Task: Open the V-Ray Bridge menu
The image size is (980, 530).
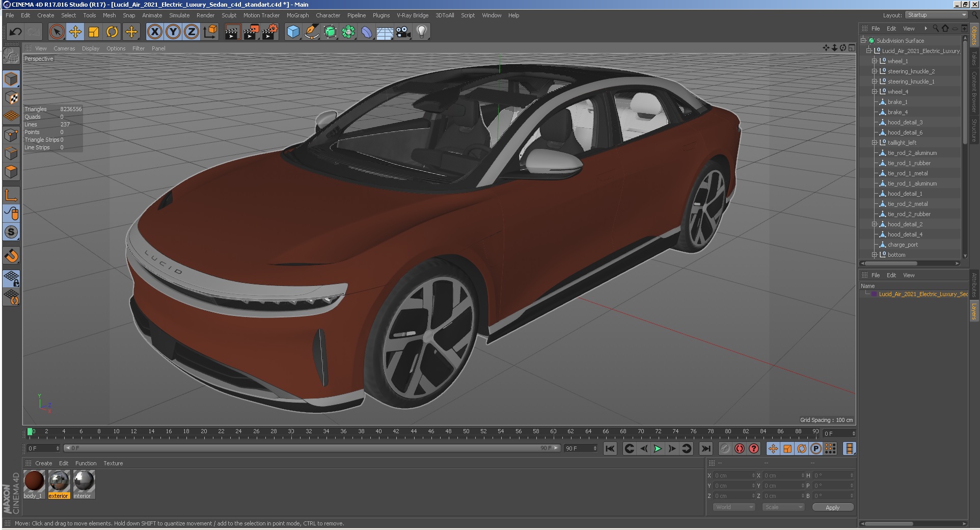Action: click(x=413, y=15)
